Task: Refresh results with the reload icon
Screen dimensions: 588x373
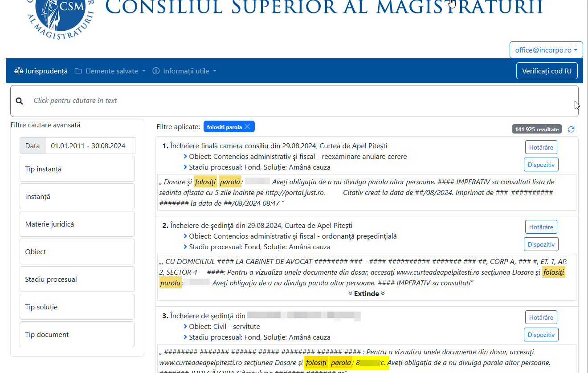Action: coord(571,130)
